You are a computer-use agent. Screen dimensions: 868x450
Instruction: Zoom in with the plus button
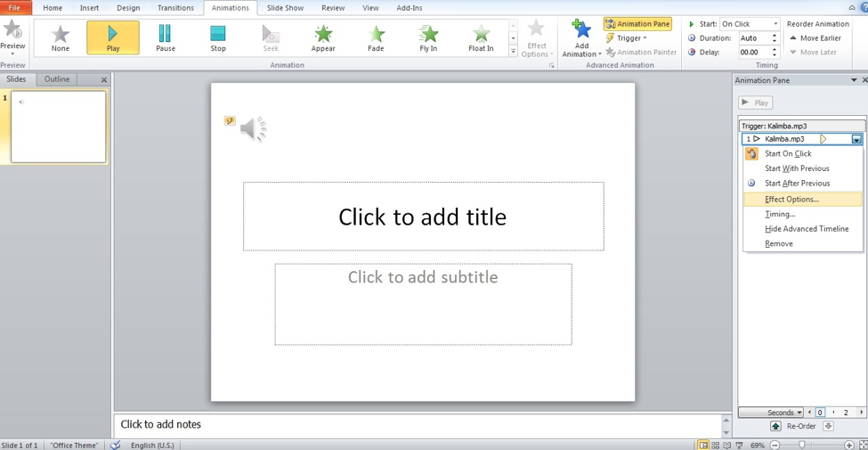click(x=849, y=445)
